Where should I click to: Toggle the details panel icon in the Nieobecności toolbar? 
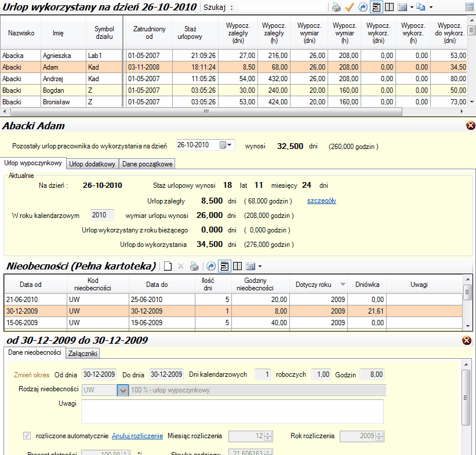224,267
